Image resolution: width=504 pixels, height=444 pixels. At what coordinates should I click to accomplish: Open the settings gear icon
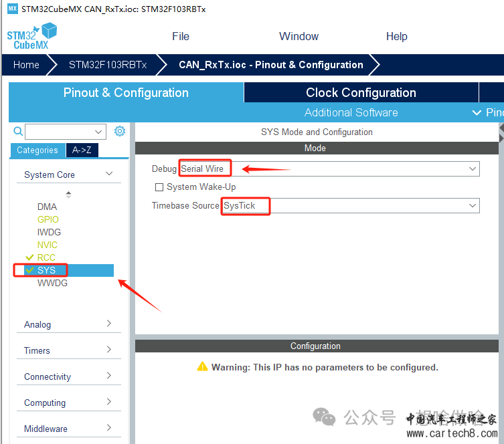coord(120,131)
